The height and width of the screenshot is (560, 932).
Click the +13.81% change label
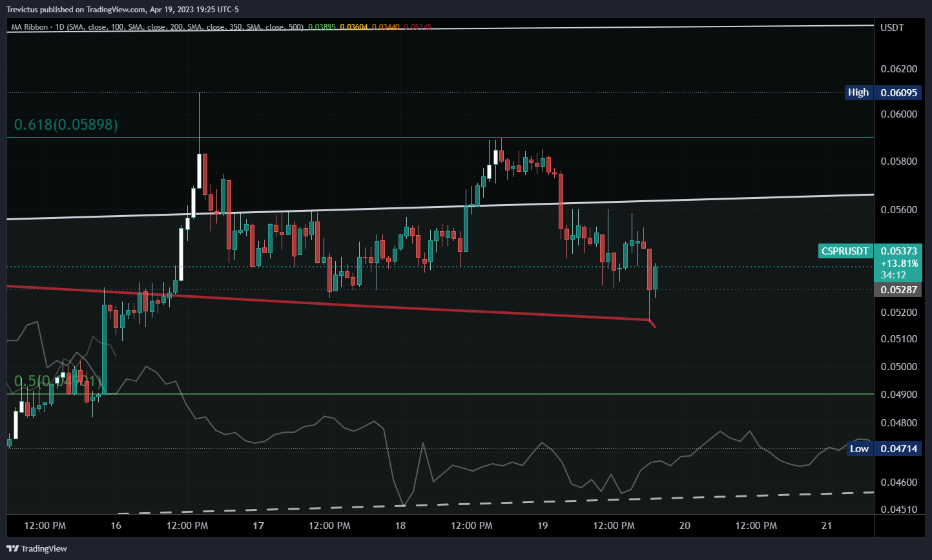tap(899, 264)
